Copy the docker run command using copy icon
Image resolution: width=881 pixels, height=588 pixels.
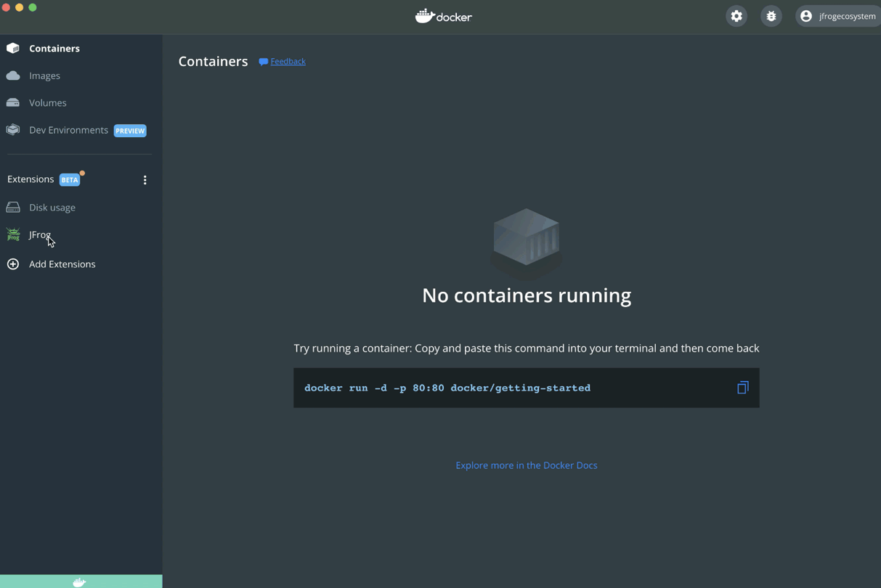click(742, 387)
